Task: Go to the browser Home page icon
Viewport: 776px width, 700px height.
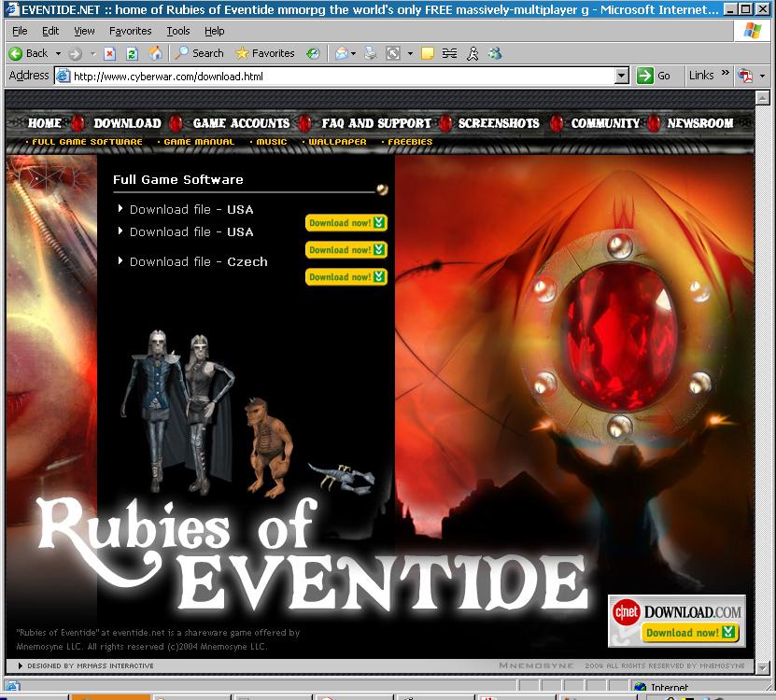Action: coord(155,53)
